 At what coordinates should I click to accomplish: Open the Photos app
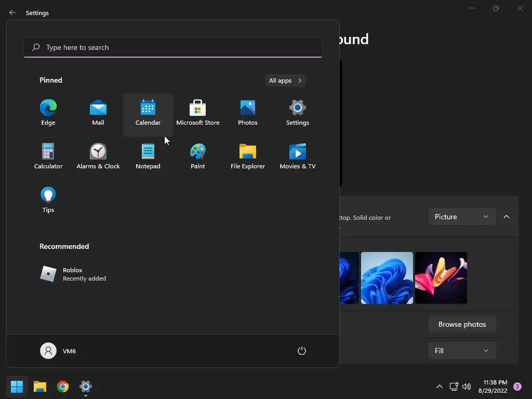(248, 113)
